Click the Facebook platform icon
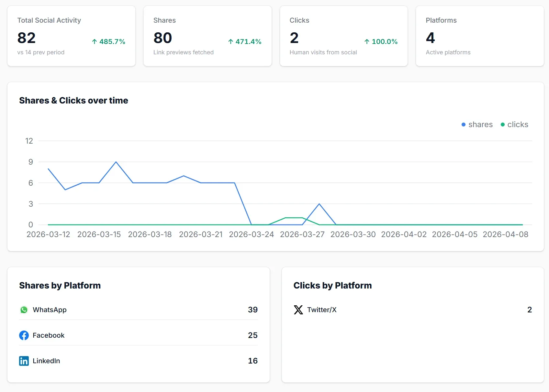The height and width of the screenshot is (392, 549). 24,335
